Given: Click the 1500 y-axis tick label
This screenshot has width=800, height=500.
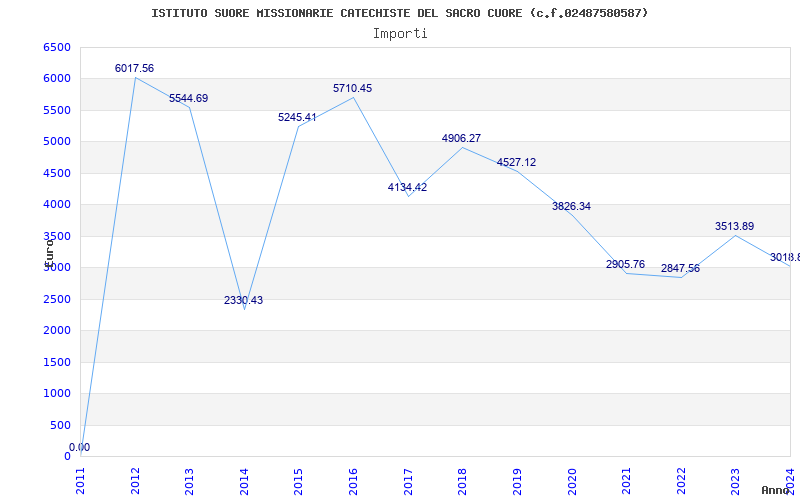Looking at the screenshot, I should [x=57, y=362].
